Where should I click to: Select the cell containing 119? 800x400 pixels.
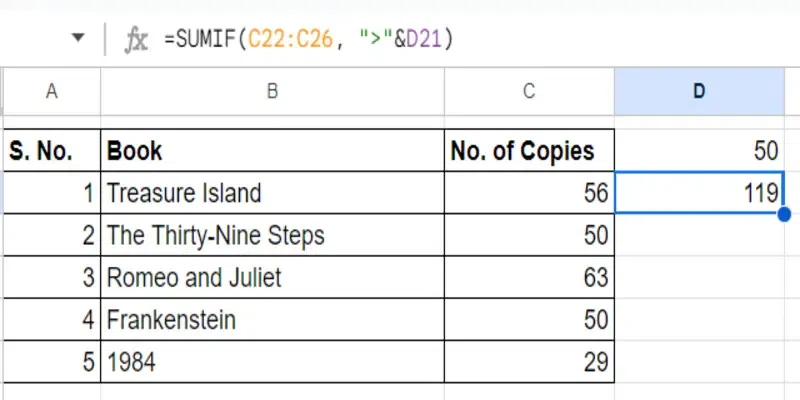[699, 193]
